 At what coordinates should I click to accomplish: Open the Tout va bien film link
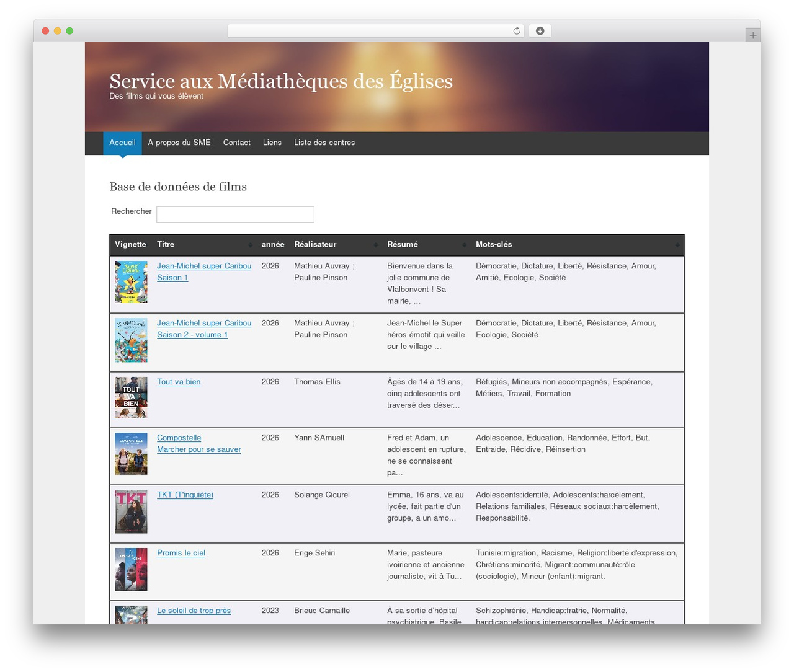179,382
